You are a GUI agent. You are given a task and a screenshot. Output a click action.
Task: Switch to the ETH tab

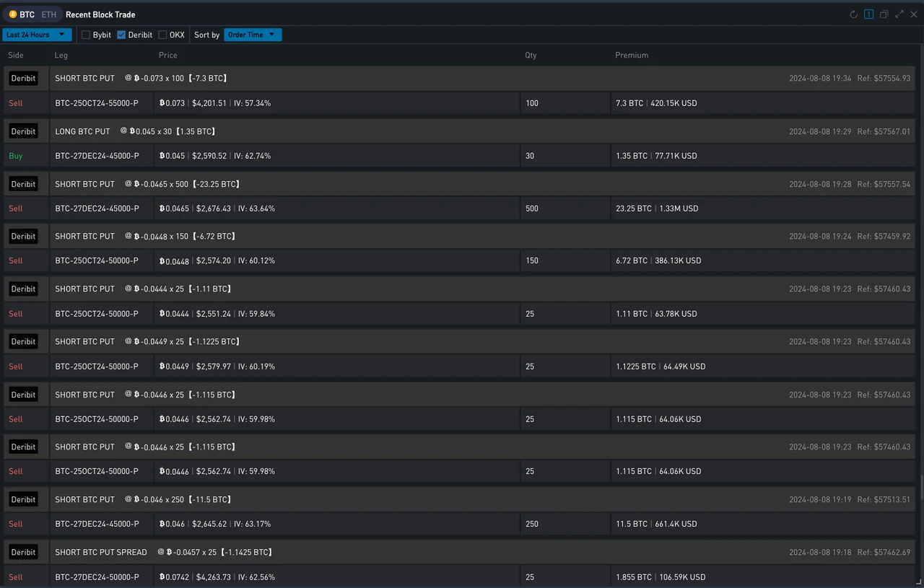48,14
